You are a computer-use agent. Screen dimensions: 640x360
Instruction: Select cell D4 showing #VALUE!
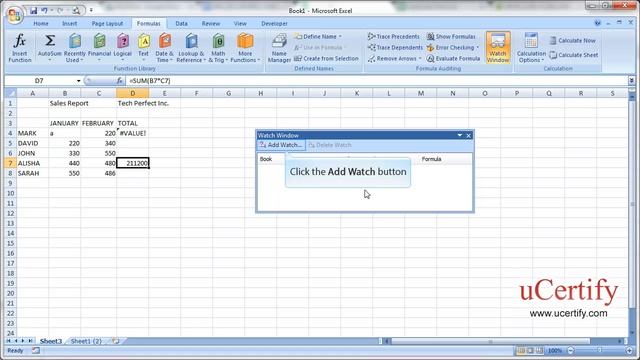[133, 133]
